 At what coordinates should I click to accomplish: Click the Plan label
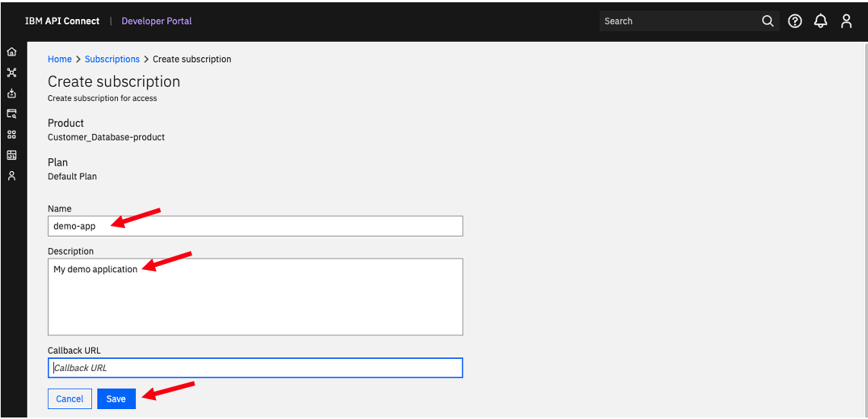point(58,163)
